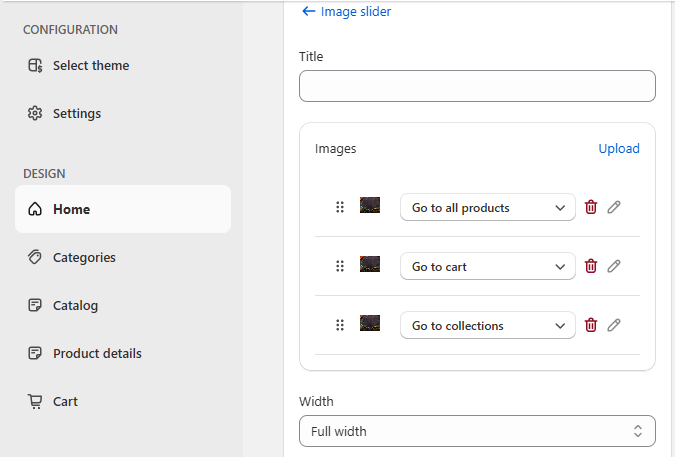Viewport: 675px width, 457px height.
Task: Click the chevron arrow of Go to all products
Action: [x=560, y=208]
